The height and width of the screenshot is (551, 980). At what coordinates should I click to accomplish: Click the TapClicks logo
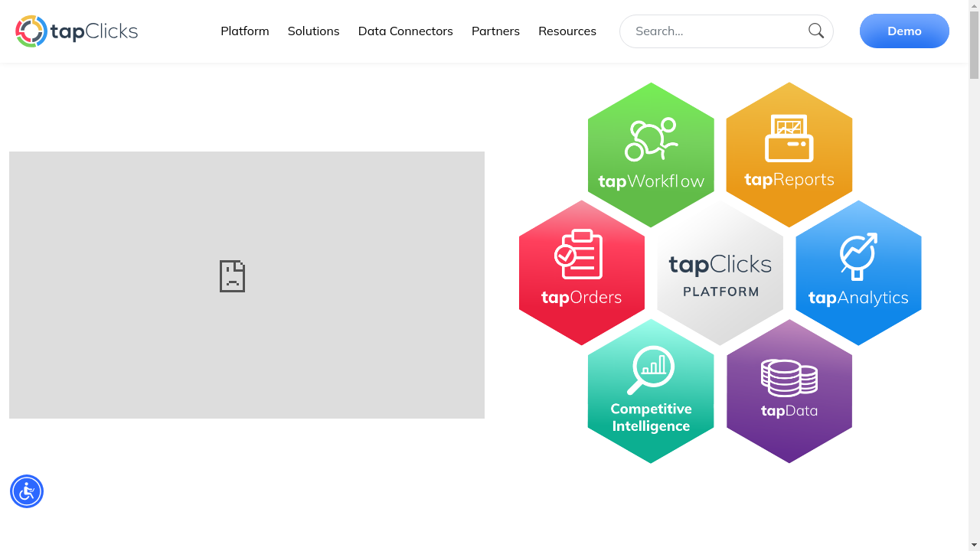tap(76, 31)
